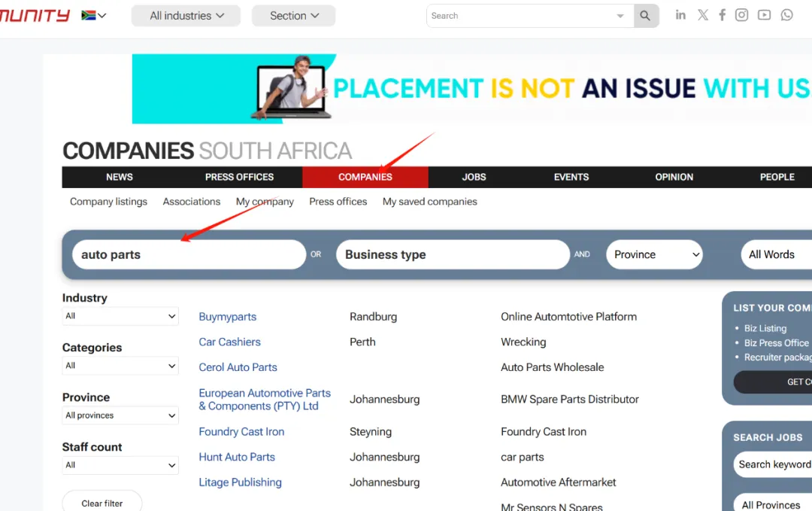Open the Litage Publishing link
Screen dimensions: 812x511
(241, 482)
